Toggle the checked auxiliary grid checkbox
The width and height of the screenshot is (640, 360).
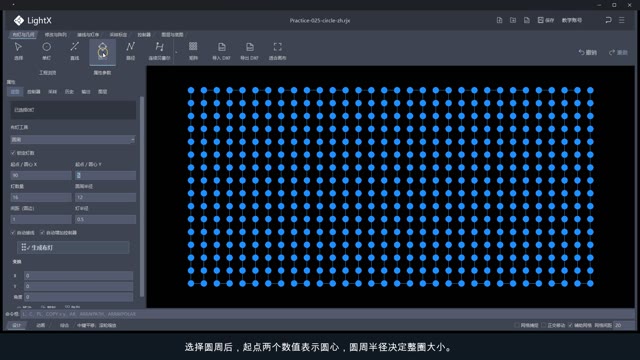tap(570, 325)
